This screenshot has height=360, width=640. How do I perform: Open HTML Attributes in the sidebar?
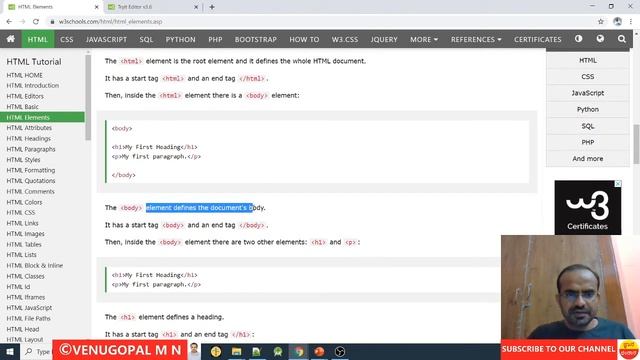tap(29, 128)
